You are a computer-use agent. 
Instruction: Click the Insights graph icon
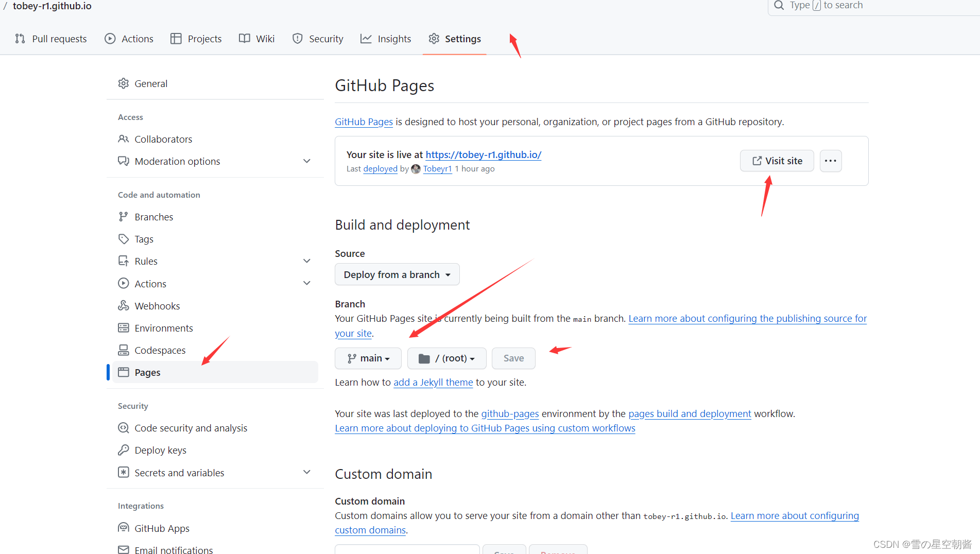(x=366, y=39)
